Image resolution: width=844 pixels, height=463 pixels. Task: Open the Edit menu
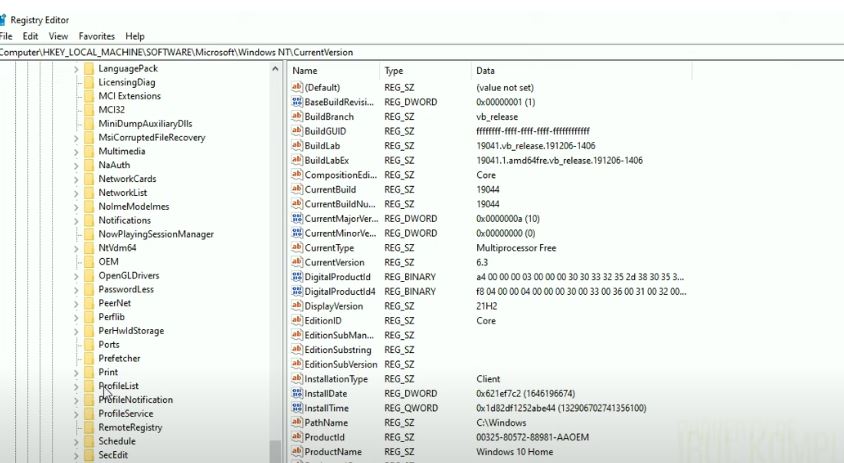(x=30, y=36)
